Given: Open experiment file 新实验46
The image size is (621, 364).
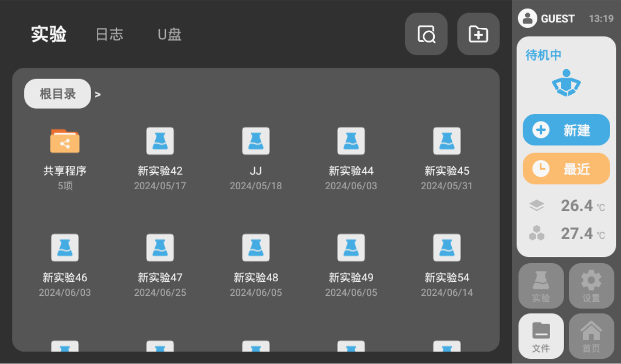Looking at the screenshot, I should coord(65,248).
